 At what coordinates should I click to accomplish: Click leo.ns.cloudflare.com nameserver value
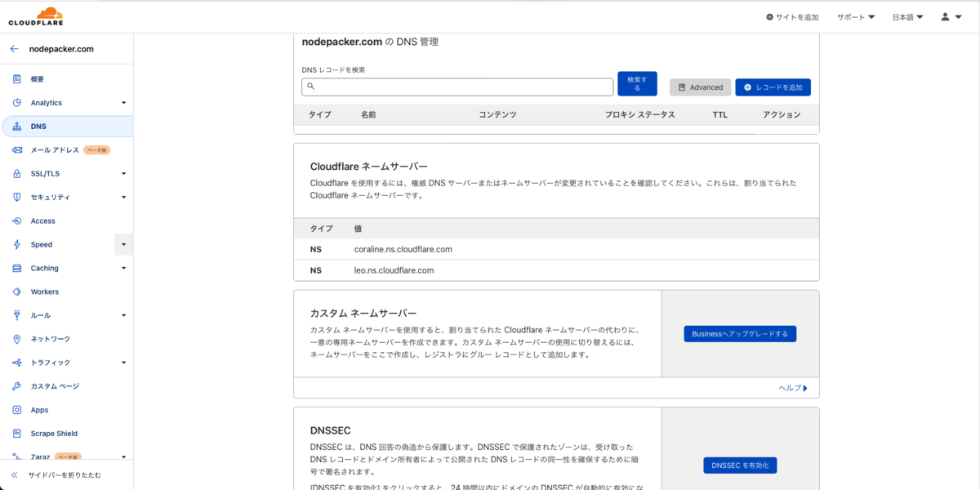394,270
